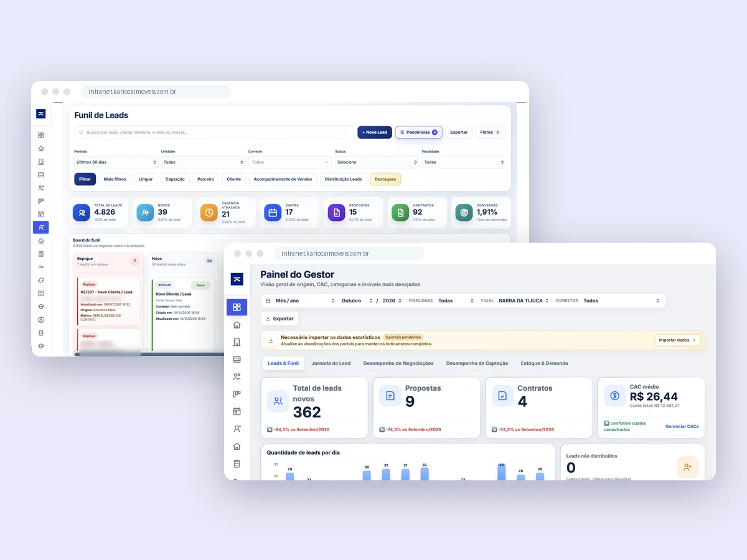This screenshot has width=747, height=560.
Task: Open calendar icon in Painel do Gestor sidebar
Action: (237, 411)
